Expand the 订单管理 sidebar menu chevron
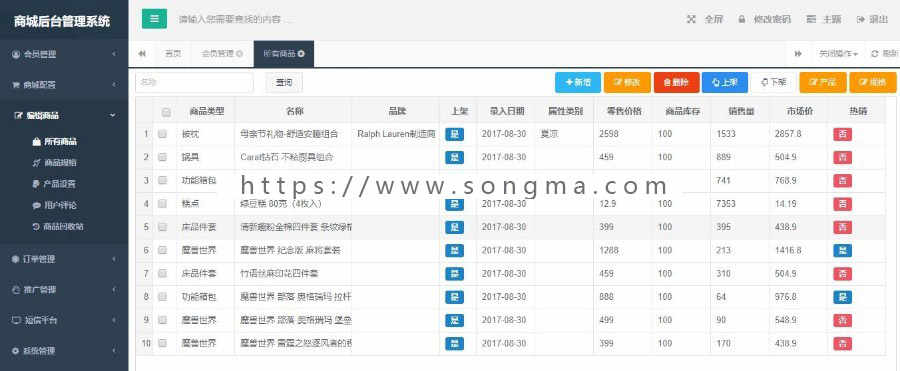This screenshot has height=371, width=900. (114, 259)
